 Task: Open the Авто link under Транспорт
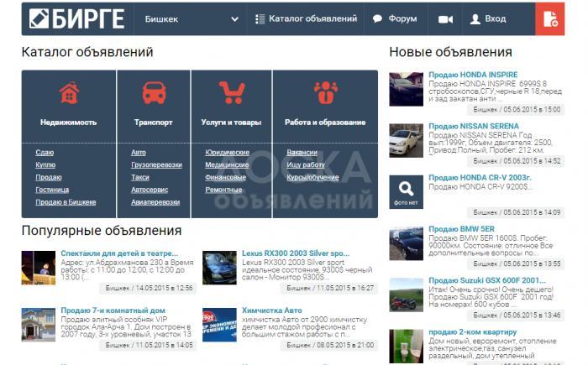pyautogui.click(x=139, y=153)
